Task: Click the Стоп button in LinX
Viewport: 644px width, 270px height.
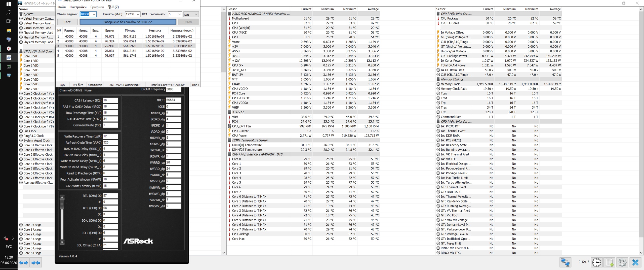Action: [188, 22]
